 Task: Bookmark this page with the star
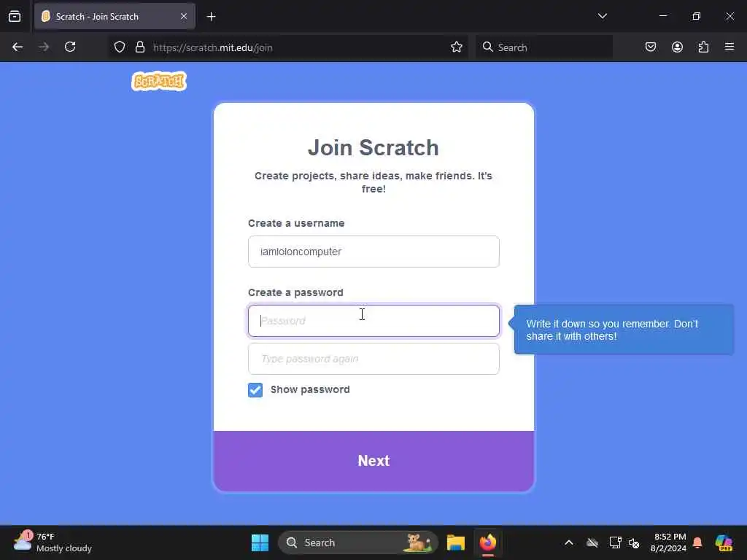pos(457,47)
